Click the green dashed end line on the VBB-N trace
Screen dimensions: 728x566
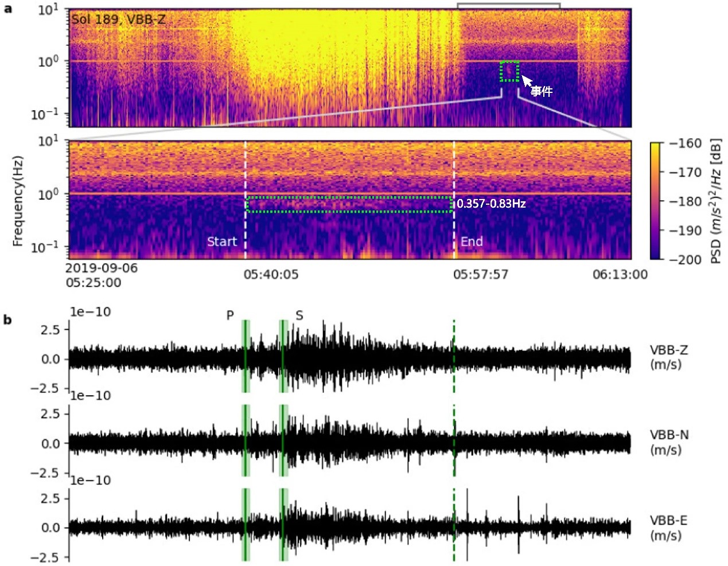pyautogui.click(x=454, y=440)
